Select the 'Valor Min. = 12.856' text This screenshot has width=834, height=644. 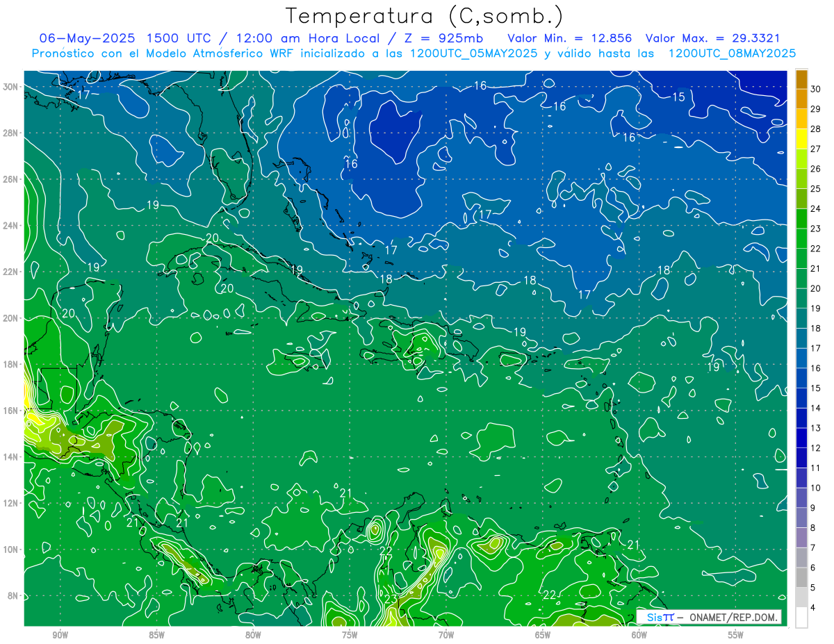pos(569,38)
